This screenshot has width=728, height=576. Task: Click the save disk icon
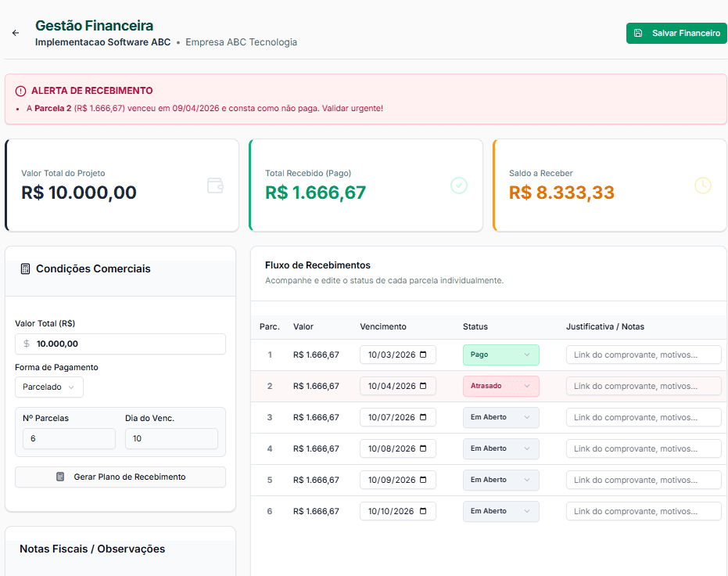(x=638, y=33)
